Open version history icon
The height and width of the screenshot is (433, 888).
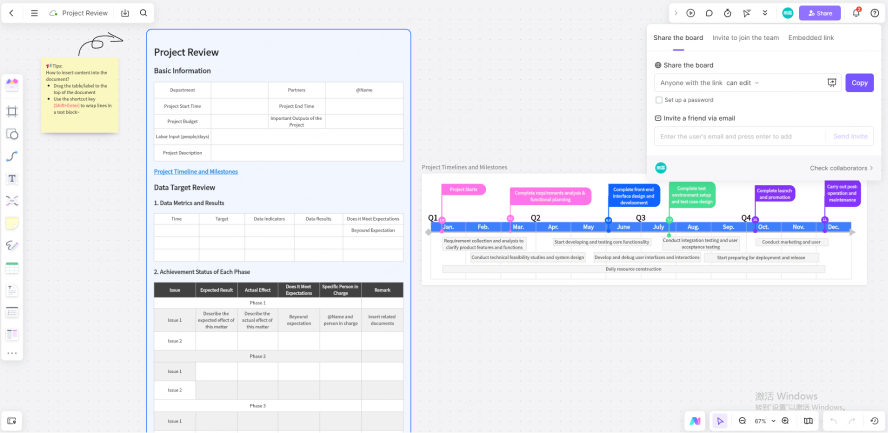tap(874, 421)
